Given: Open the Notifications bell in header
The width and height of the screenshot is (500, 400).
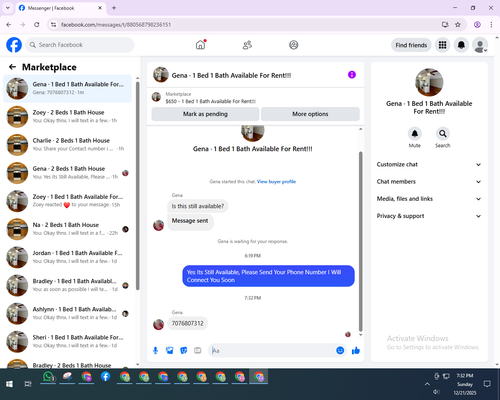Looking at the screenshot, I should click(461, 45).
